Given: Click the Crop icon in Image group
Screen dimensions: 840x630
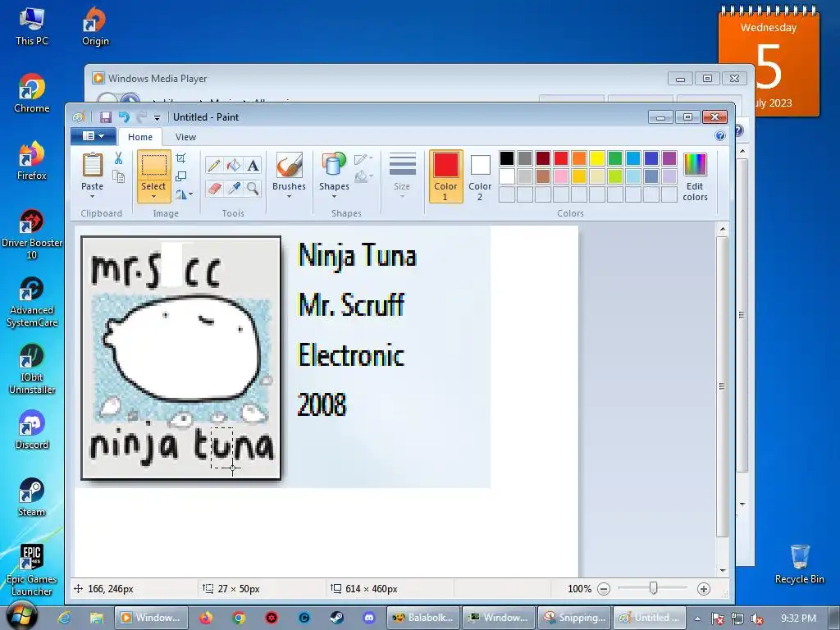Looking at the screenshot, I should tap(181, 158).
